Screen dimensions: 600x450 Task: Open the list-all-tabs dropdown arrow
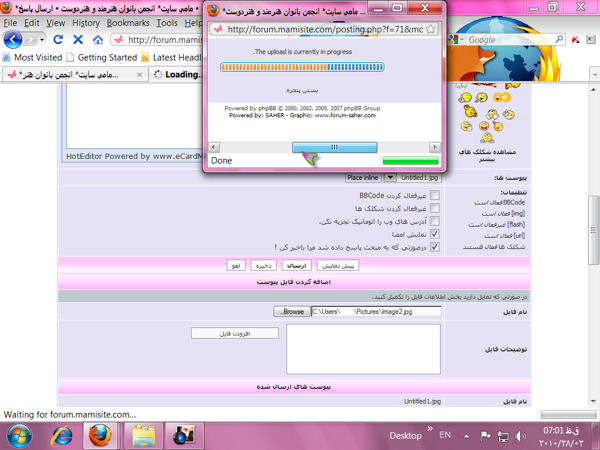point(595,74)
